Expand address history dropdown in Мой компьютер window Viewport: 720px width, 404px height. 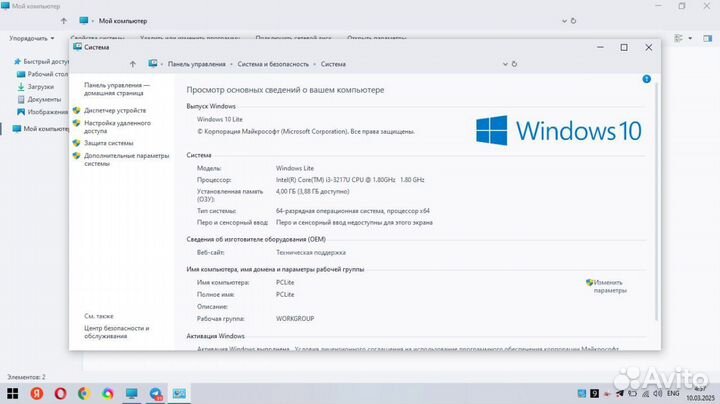[564, 21]
